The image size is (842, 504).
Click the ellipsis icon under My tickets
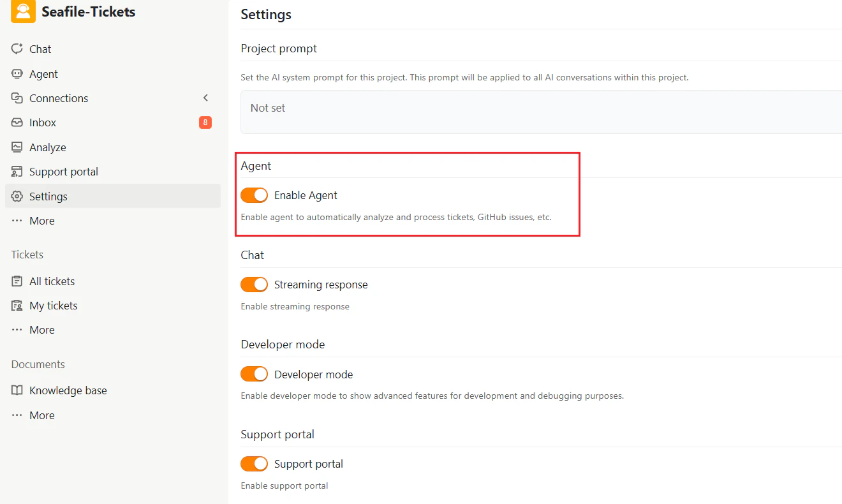(x=17, y=330)
